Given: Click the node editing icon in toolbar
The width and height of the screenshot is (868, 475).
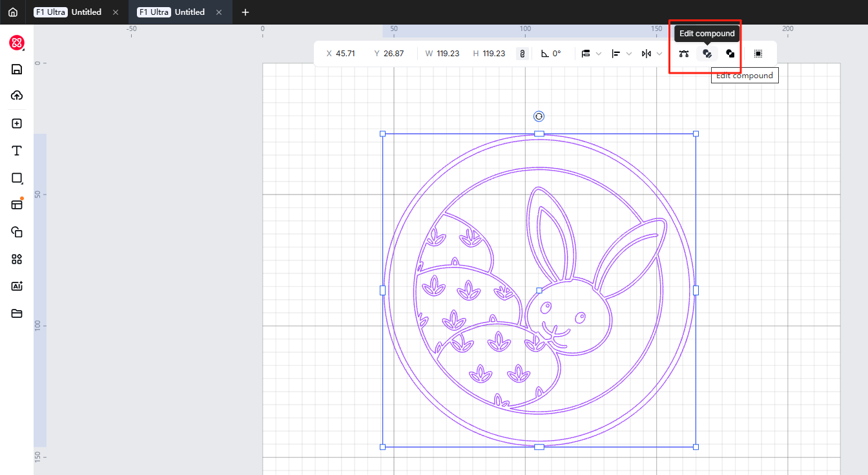Looking at the screenshot, I should click(x=684, y=54).
